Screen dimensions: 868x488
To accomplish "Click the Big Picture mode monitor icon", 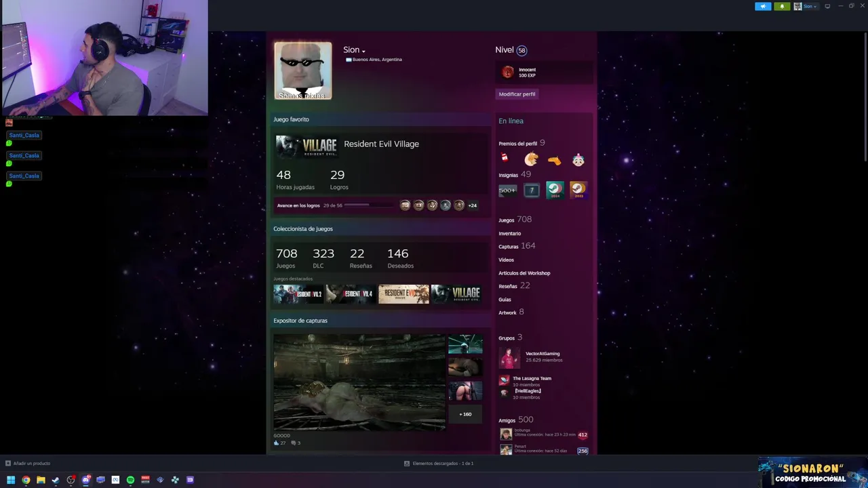I will (x=827, y=6).
